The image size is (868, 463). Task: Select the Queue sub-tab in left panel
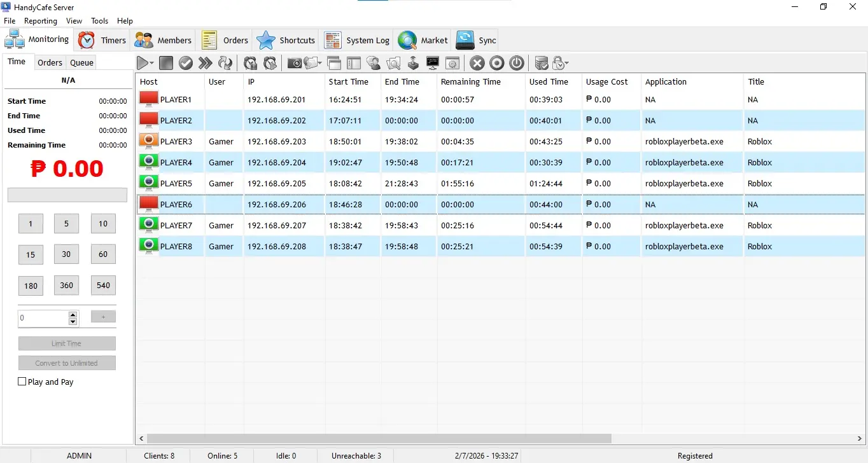tap(82, 62)
